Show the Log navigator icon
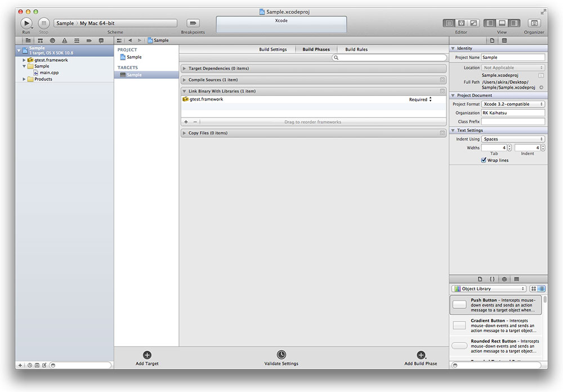The width and height of the screenshot is (563, 392). tap(101, 40)
